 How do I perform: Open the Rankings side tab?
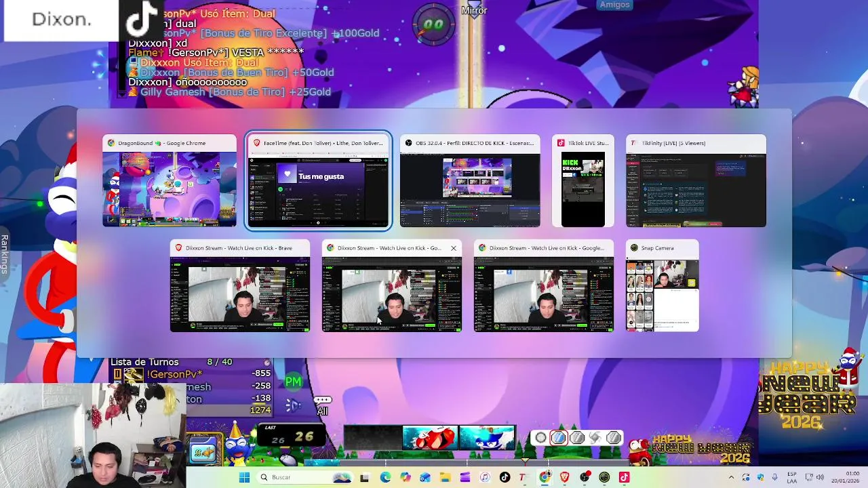pyautogui.click(x=4, y=254)
